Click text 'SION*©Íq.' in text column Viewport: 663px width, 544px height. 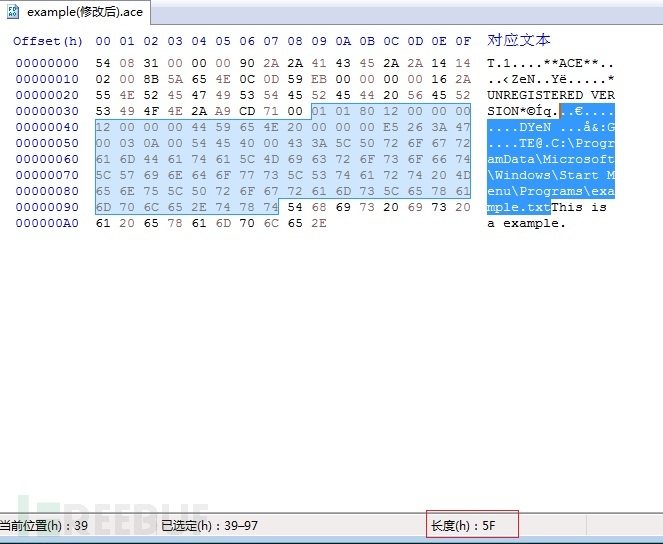[523, 111]
